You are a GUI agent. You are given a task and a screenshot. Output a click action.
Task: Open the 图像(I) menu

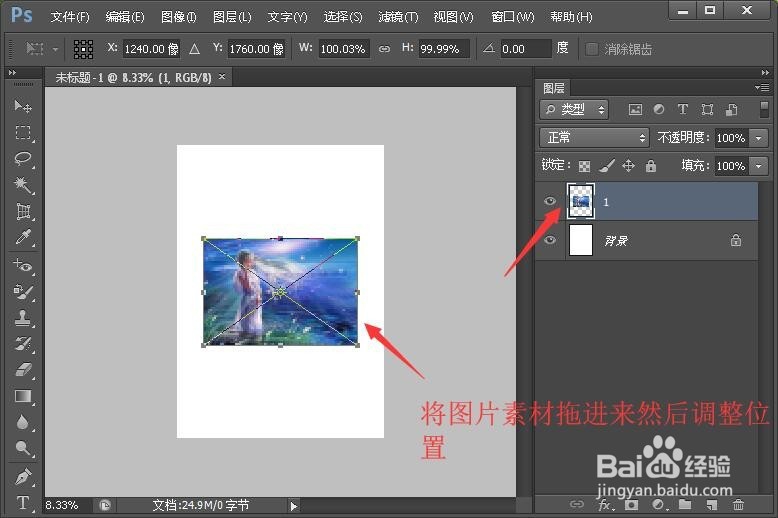pyautogui.click(x=179, y=17)
